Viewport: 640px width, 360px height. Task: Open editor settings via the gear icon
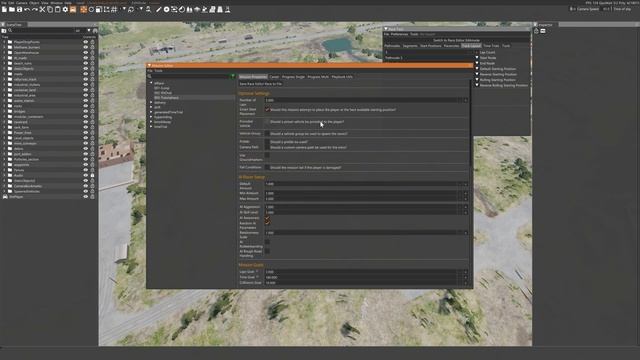(x=65, y=9)
